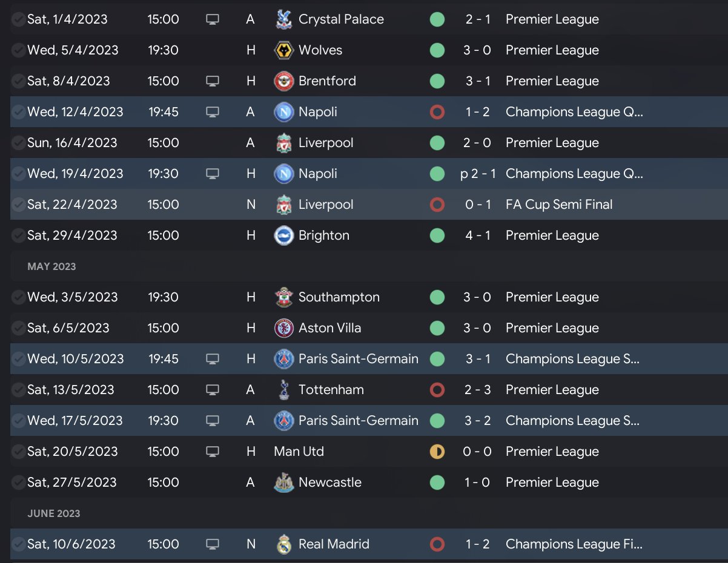Open the 4 - 1 score against Brighton
The width and height of the screenshot is (728, 563).
tap(477, 235)
